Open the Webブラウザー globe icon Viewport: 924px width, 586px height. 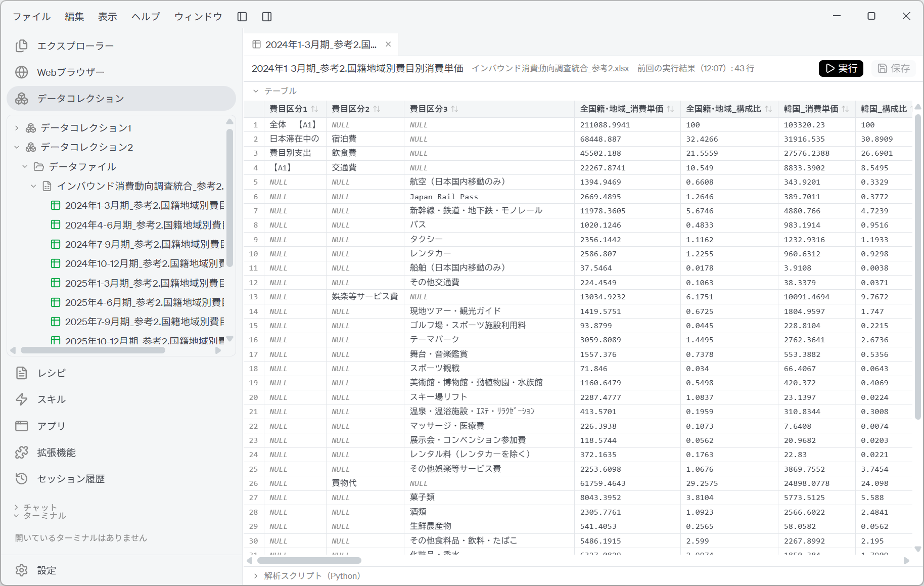pyautogui.click(x=22, y=72)
